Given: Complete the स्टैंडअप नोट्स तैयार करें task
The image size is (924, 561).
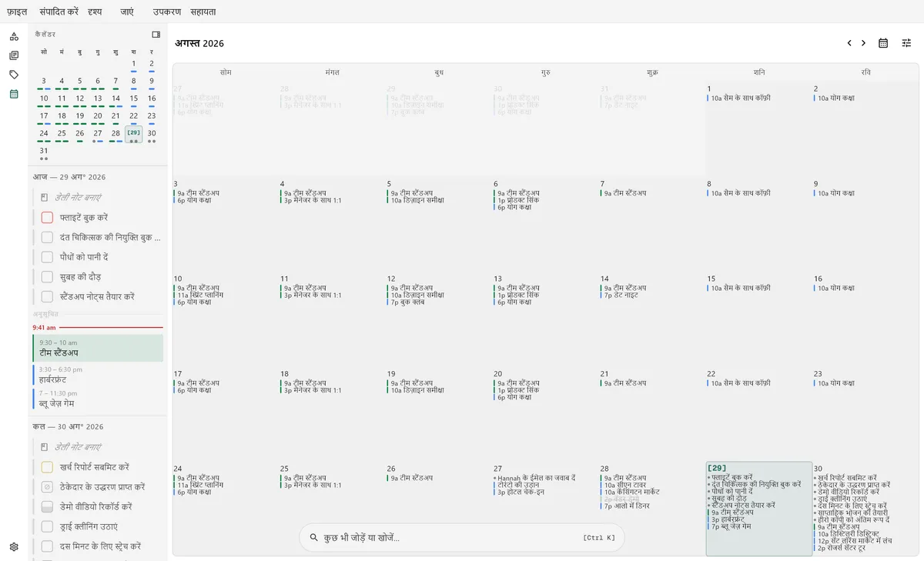Looking at the screenshot, I should (x=47, y=296).
